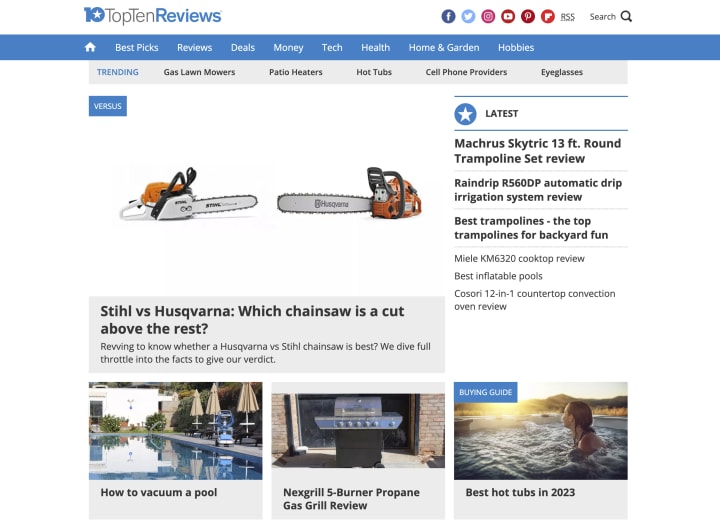Click the Stihl chainsaw image

189,194
